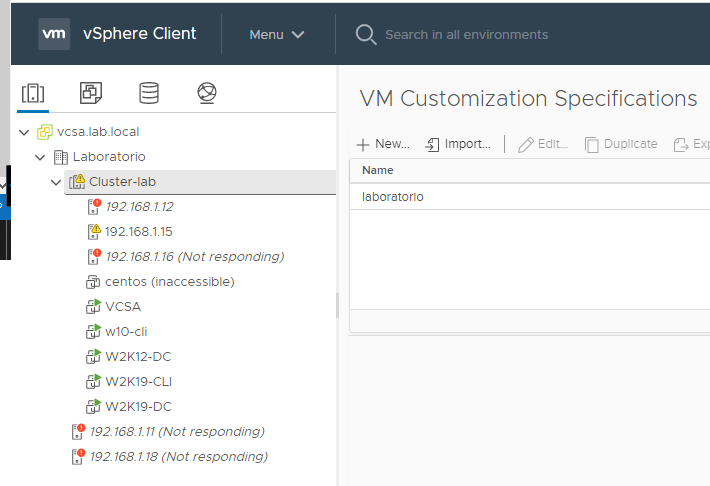The height and width of the screenshot is (486, 710).
Task: Click host error icon for 192.168.1.11
Action: (x=78, y=432)
